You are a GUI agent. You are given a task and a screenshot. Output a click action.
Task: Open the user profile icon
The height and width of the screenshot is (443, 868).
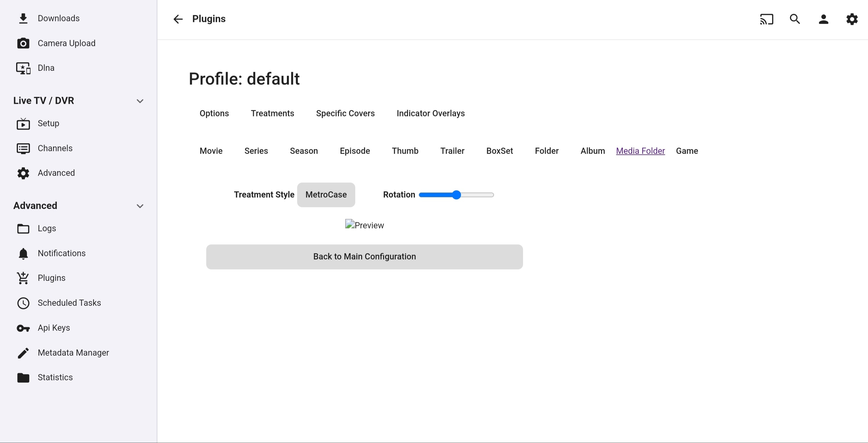(x=823, y=19)
